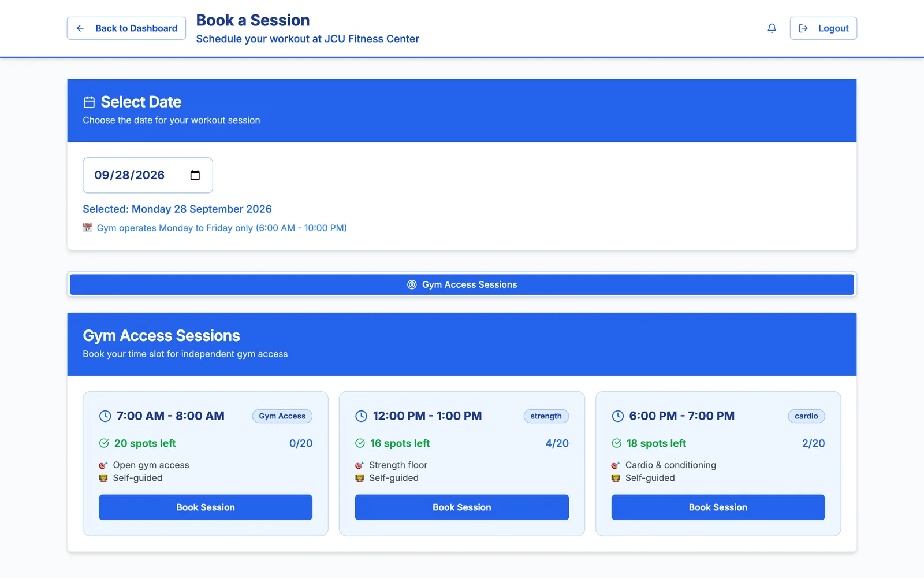Click 'Gym operates Monday to Friday only' note
The image size is (924, 578).
pos(222,228)
